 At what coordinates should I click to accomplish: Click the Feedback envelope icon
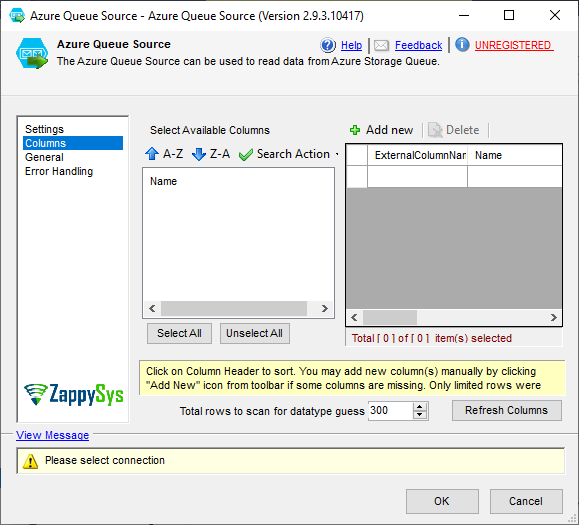(381, 45)
